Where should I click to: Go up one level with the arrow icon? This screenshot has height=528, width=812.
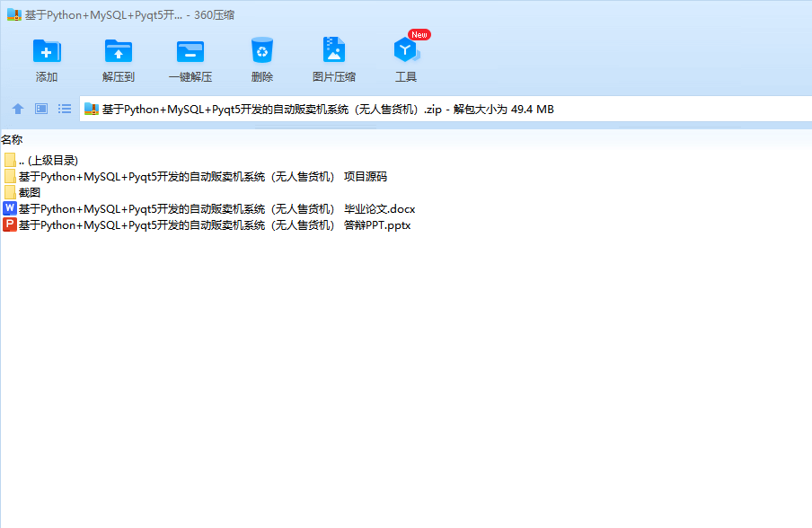pyautogui.click(x=18, y=109)
